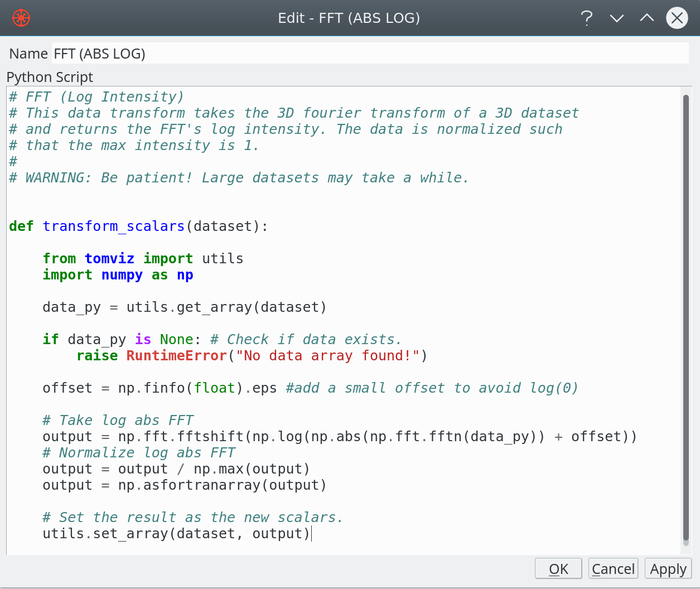Click the 'from tomviz import utils' line

tap(143, 259)
